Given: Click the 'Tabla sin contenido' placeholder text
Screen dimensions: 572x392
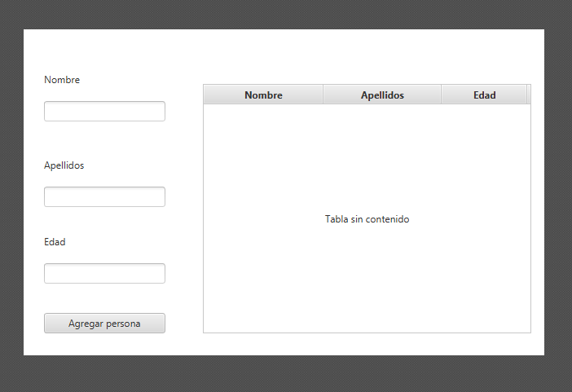Looking at the screenshot, I should (367, 219).
